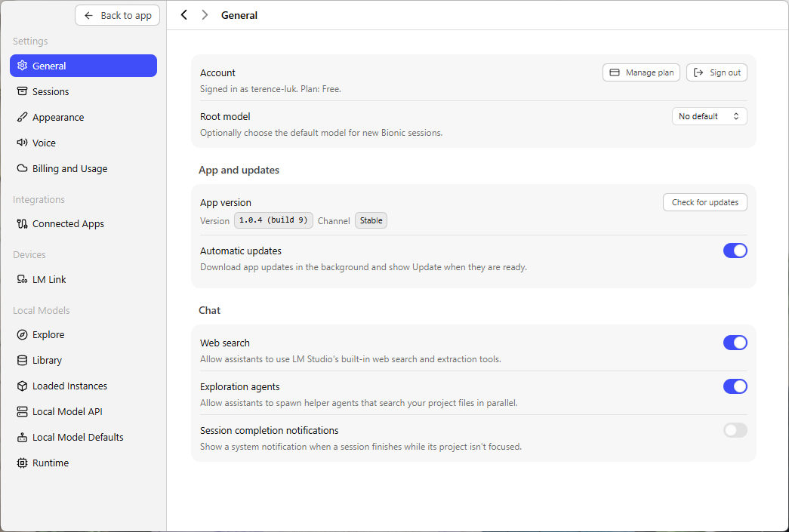Screen dimensions: 789x532
Task: Click Check for updates button
Action: (705, 202)
